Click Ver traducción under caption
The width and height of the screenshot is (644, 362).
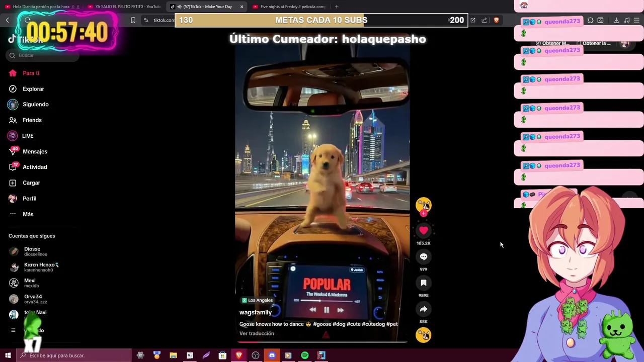click(x=257, y=333)
